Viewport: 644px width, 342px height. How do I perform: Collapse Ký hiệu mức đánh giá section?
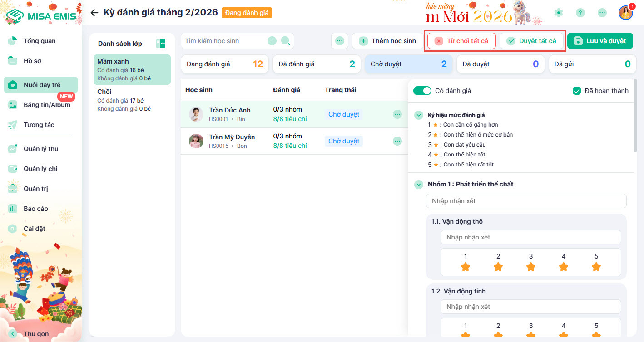[418, 115]
